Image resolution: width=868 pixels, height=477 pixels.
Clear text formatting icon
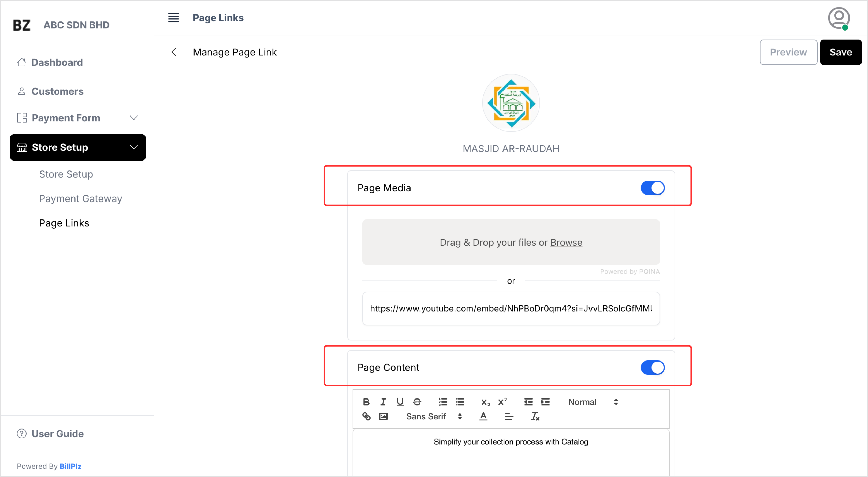[535, 417]
